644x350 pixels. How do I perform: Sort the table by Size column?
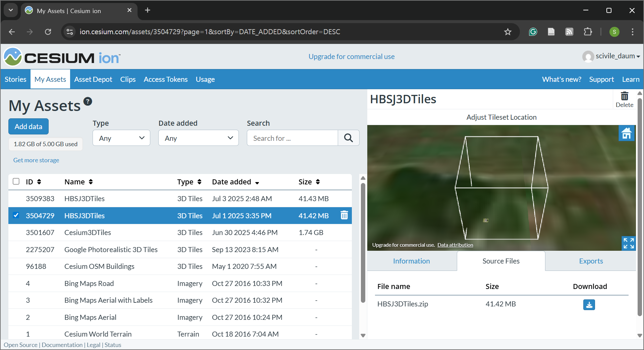[309, 182]
